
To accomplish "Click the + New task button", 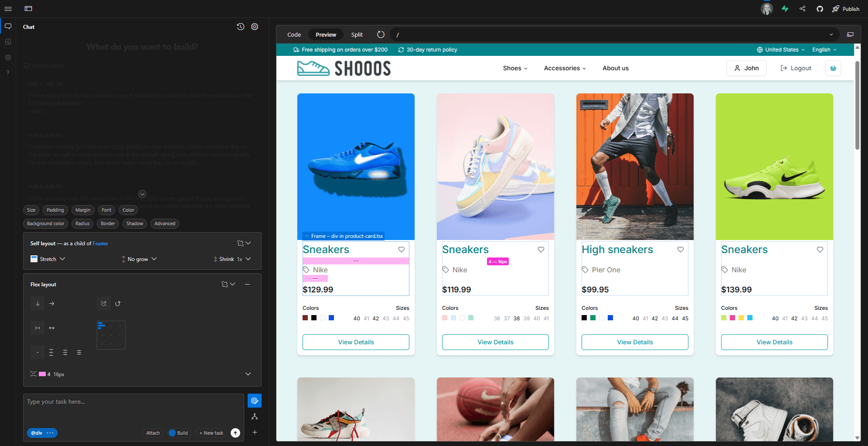I will click(x=211, y=433).
